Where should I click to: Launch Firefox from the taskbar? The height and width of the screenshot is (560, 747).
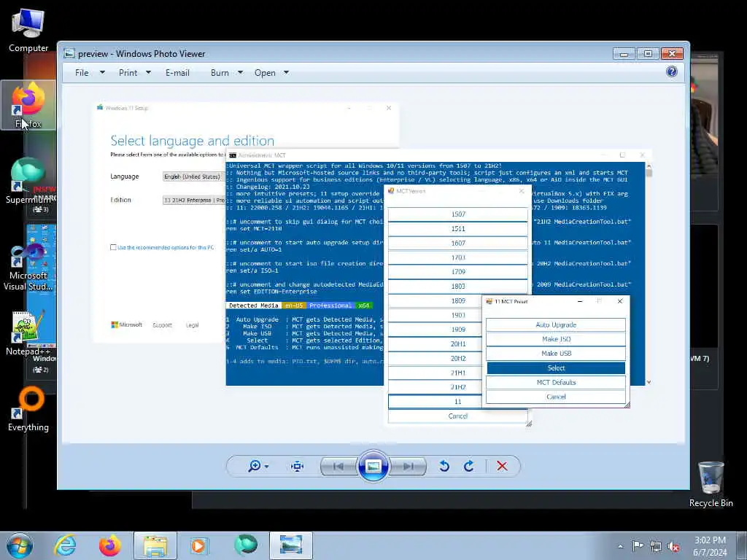110,545
